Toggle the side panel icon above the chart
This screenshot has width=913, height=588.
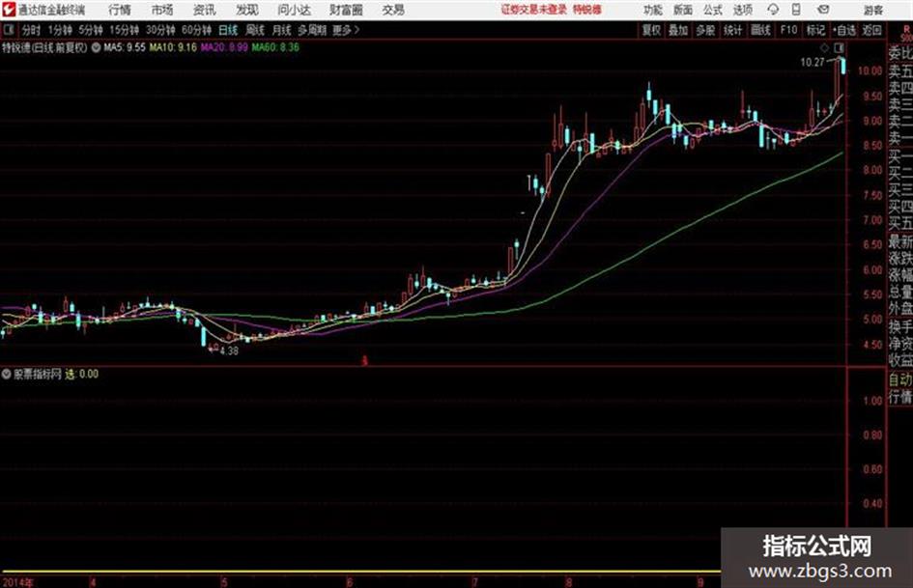[839, 47]
